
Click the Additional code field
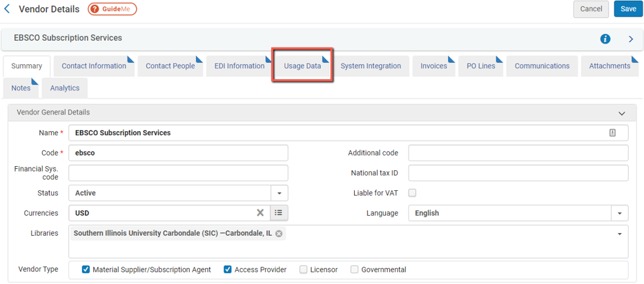tap(519, 153)
